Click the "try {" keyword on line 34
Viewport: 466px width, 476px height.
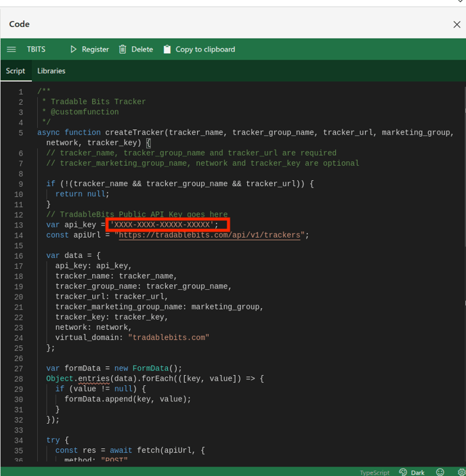(58, 440)
